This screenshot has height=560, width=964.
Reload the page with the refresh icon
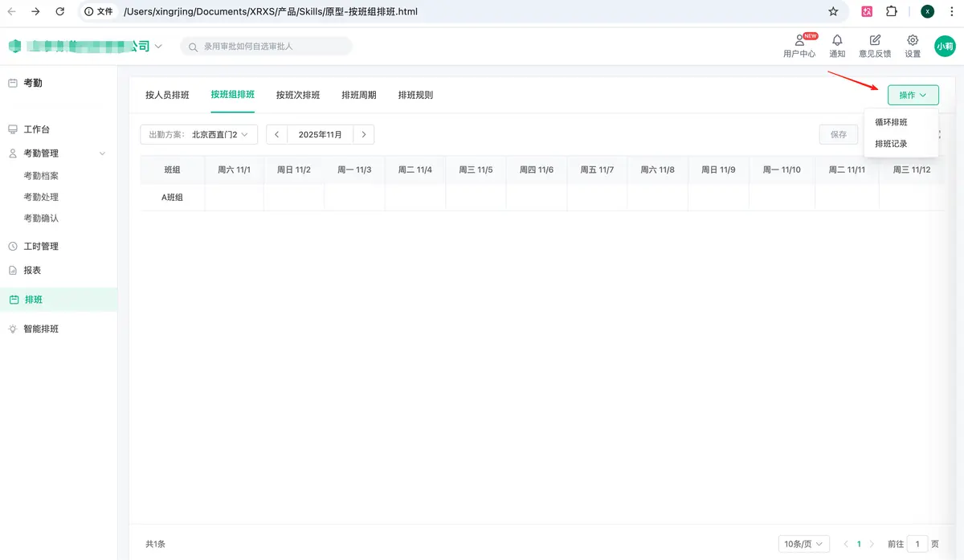point(60,11)
